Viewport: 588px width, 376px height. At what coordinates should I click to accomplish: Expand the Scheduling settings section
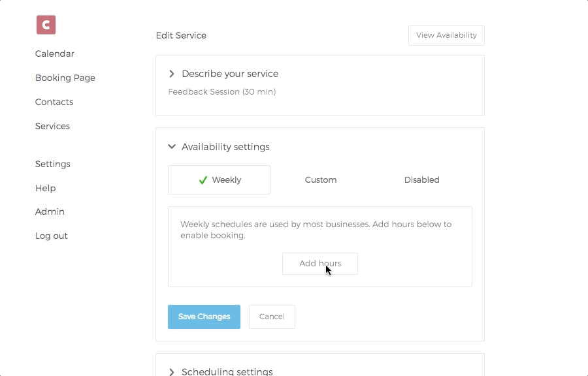227,371
